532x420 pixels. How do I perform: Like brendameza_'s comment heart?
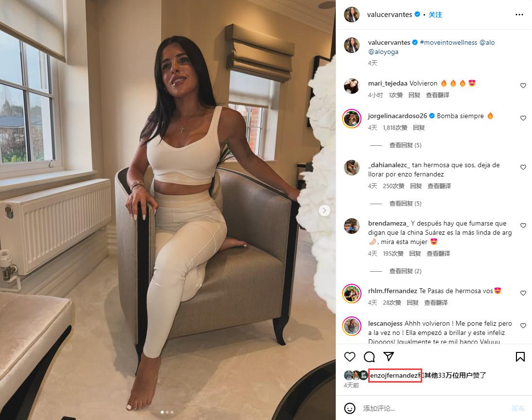[523, 226]
